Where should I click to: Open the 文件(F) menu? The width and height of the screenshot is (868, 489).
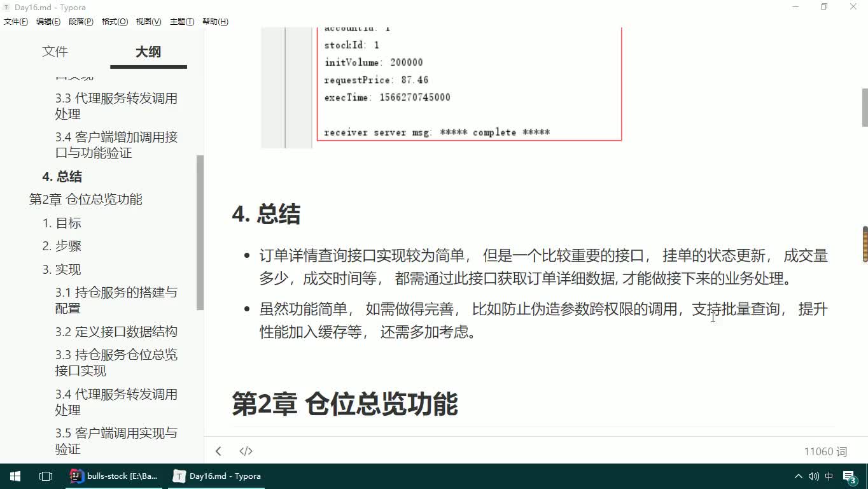[16, 22]
